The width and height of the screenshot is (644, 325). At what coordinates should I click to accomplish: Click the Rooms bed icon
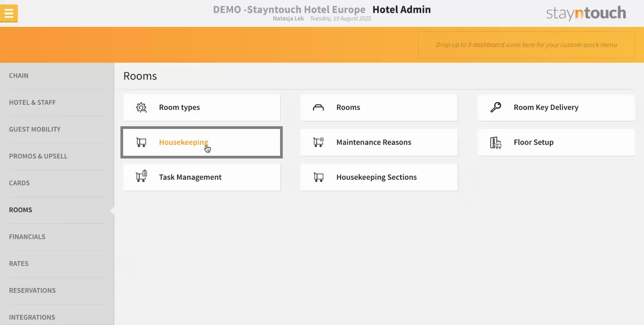pos(318,107)
